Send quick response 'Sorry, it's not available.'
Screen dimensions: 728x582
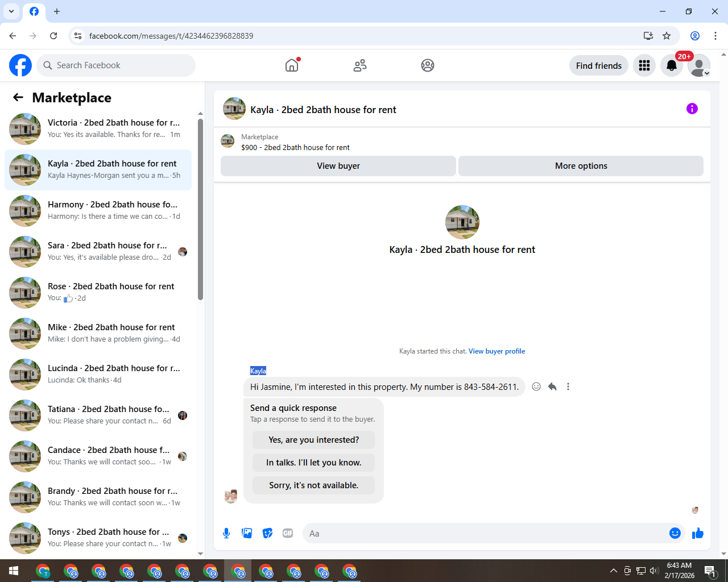point(314,485)
